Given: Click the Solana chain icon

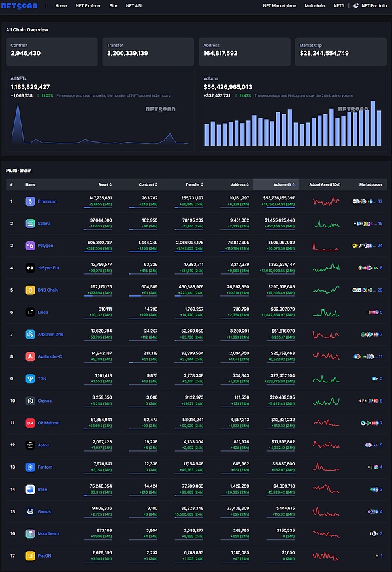Looking at the screenshot, I should click(x=30, y=224).
